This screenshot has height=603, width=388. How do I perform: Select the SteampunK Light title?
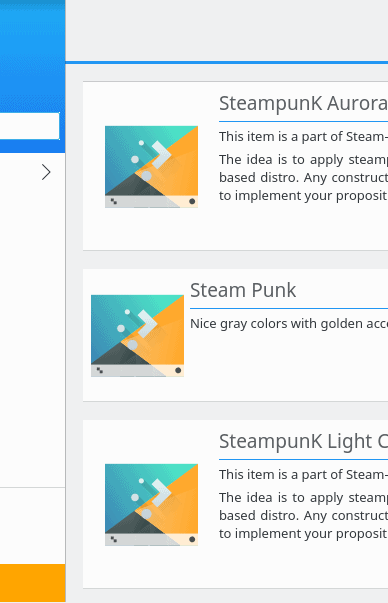tap(303, 441)
